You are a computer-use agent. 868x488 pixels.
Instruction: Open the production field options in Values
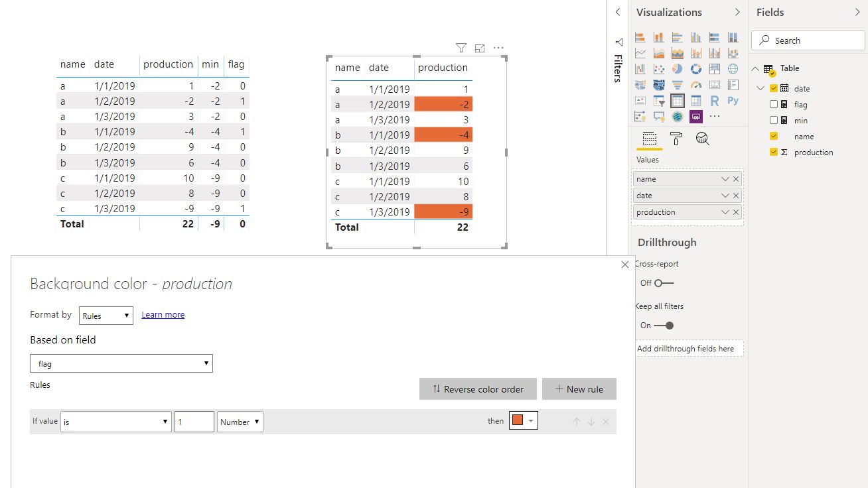coord(725,212)
